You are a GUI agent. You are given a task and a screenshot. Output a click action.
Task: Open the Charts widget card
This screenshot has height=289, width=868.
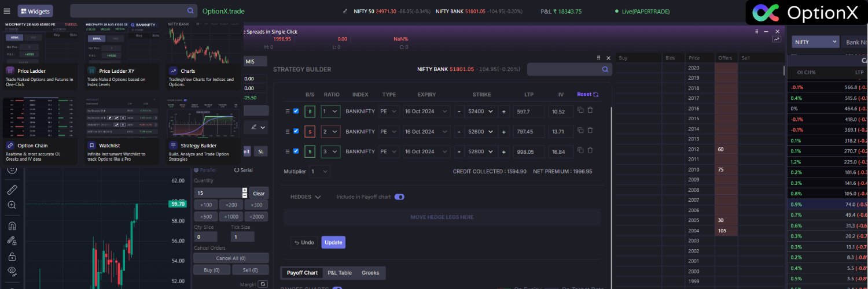[x=204, y=55]
